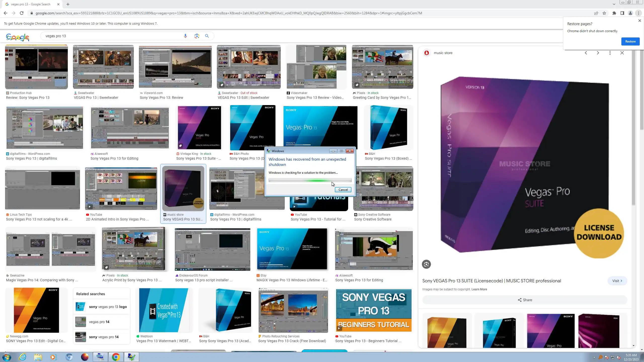The width and height of the screenshot is (644, 362).
Task: Click the voice search microphone icon
Action: tap(185, 36)
